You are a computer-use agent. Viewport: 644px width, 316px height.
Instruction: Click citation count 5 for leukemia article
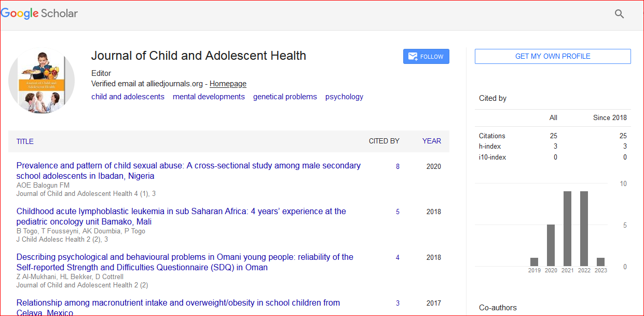(x=398, y=212)
